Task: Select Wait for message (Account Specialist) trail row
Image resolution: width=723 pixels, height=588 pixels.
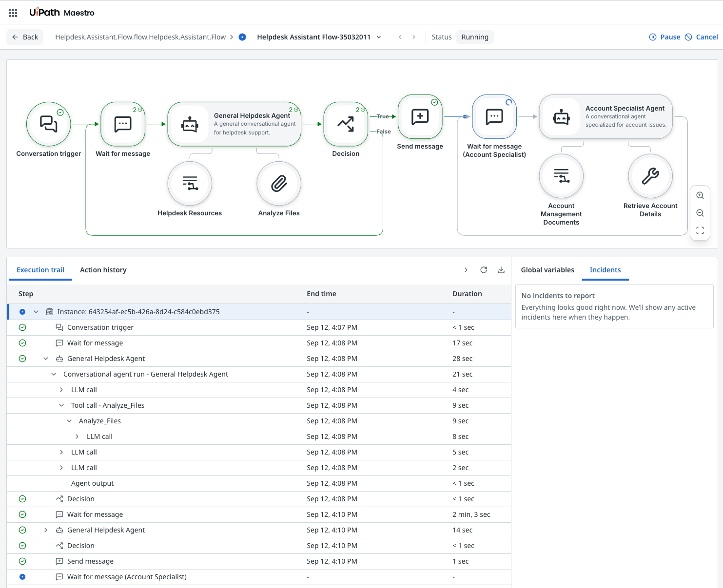Action: pos(259,577)
